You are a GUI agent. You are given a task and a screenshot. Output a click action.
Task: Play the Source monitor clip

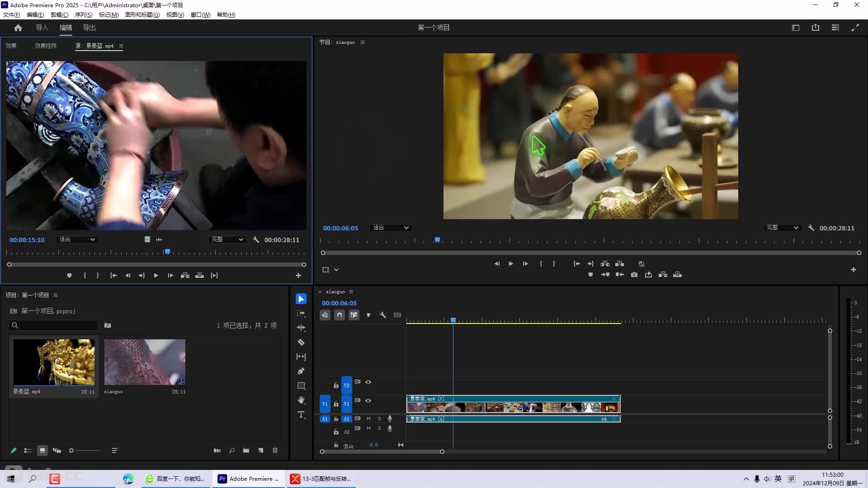click(156, 276)
